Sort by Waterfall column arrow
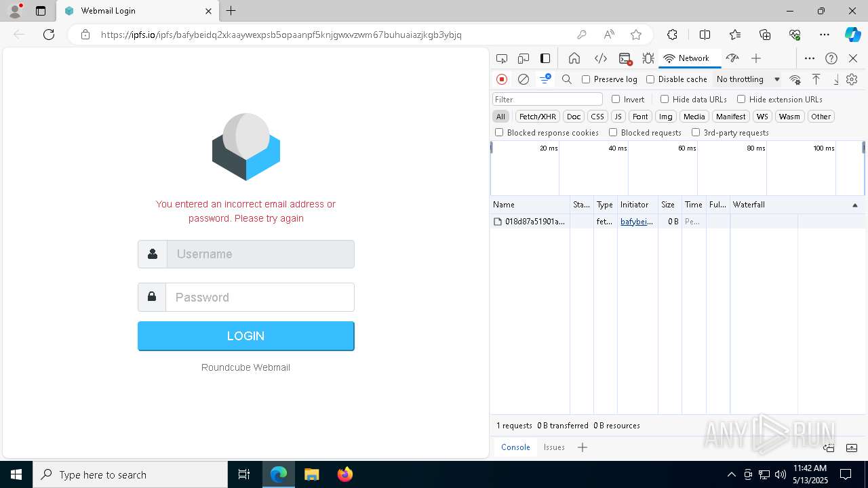This screenshot has height=488, width=868. [854, 205]
